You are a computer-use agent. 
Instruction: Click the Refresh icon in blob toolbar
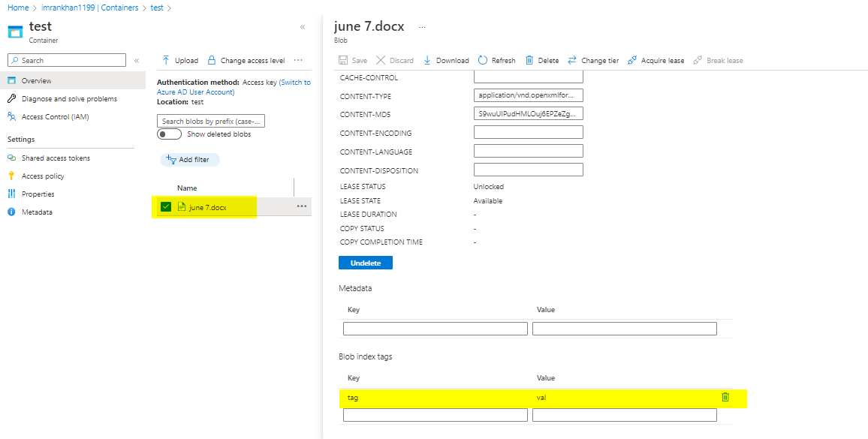(x=483, y=60)
